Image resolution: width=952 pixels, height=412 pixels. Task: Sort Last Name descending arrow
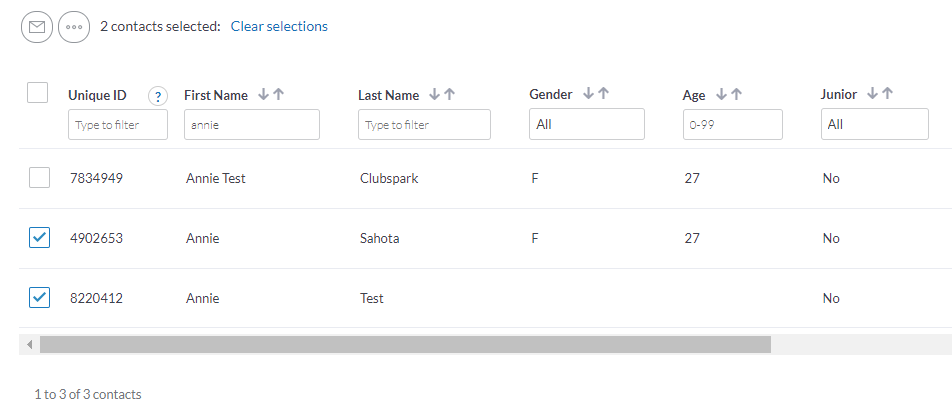pos(434,94)
